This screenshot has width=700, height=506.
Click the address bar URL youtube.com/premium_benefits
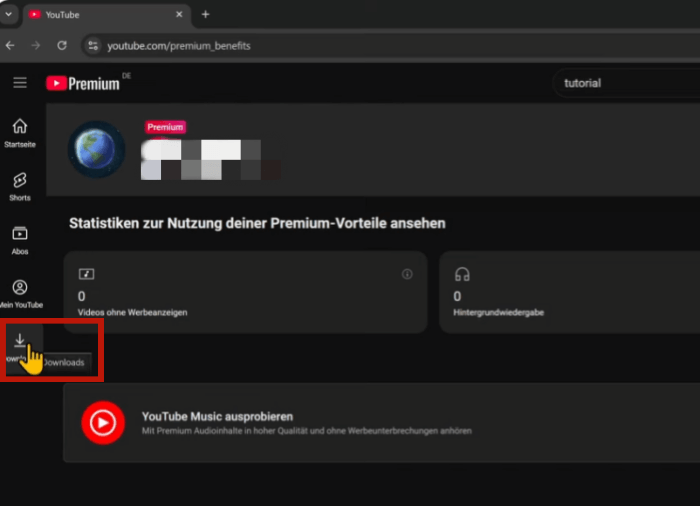179,46
